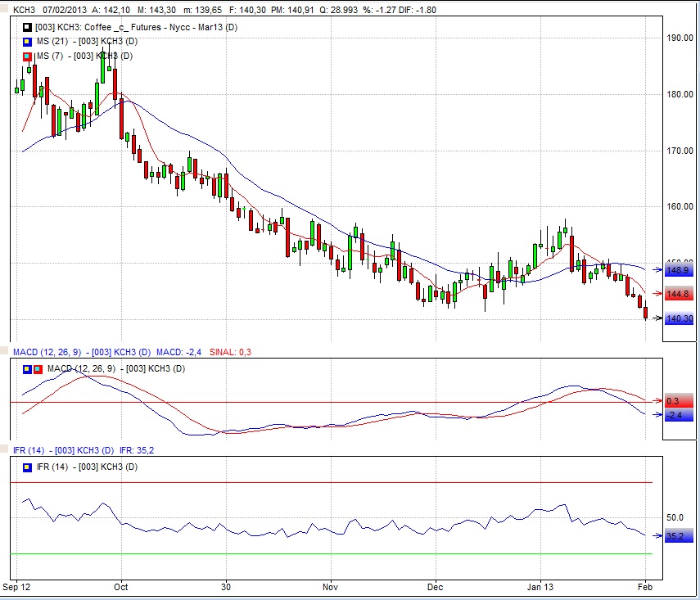
Task: Click the red 0.3 MACD signal value tag
Action: pos(680,401)
